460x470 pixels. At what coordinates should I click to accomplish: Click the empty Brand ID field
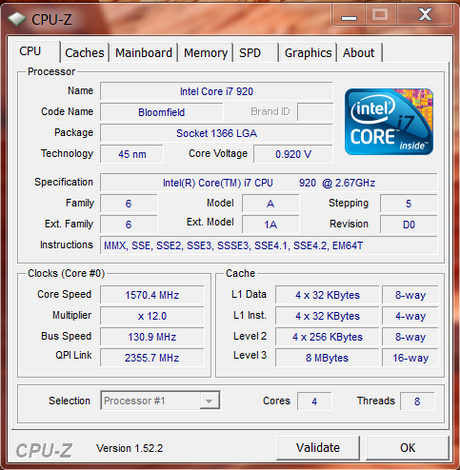(315, 112)
